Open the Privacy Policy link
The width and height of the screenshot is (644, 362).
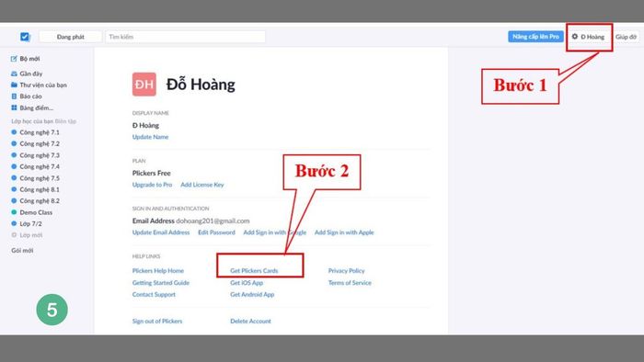point(346,271)
